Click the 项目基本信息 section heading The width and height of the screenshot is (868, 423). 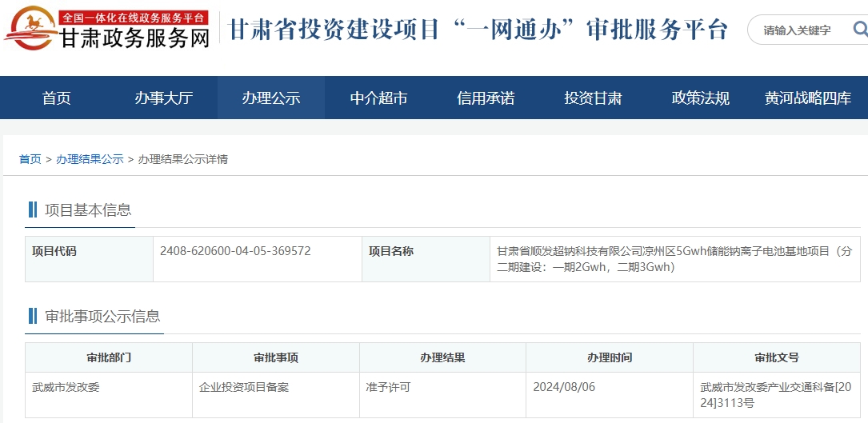pos(87,210)
